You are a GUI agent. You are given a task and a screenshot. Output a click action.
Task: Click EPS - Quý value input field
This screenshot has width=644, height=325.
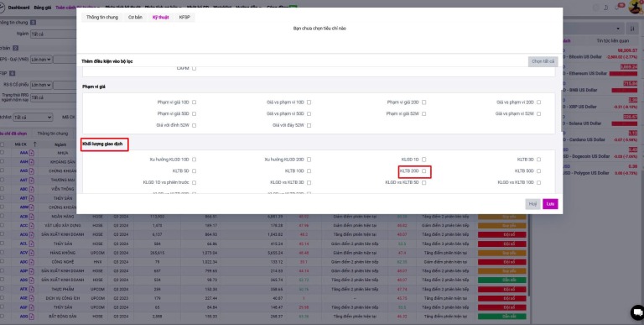click(65, 60)
